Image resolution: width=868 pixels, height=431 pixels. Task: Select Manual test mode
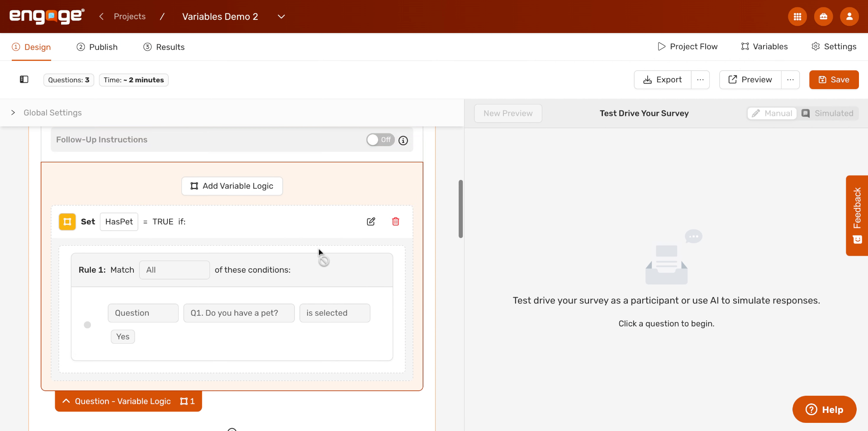click(772, 114)
